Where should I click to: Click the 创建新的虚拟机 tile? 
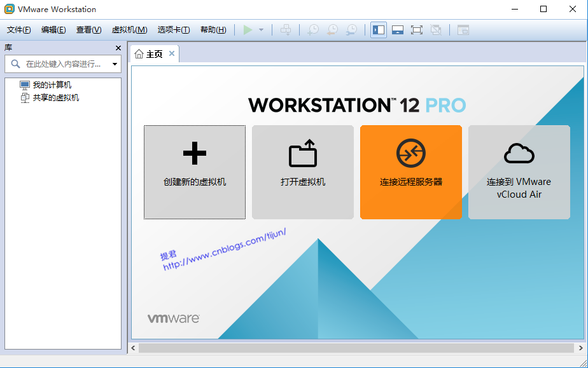coord(195,172)
